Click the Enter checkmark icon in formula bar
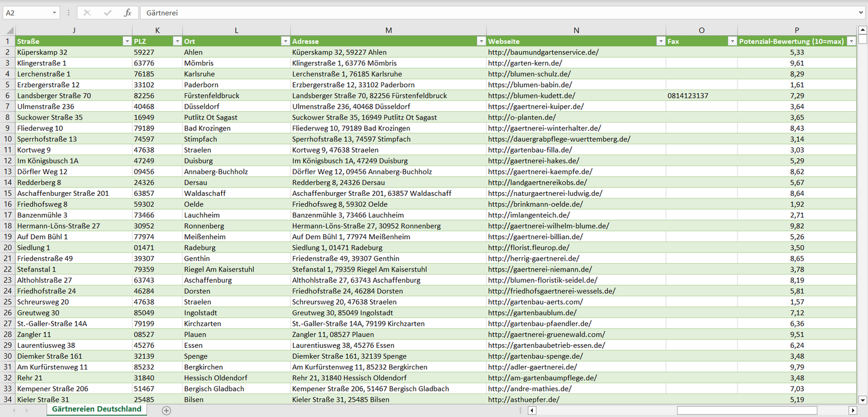The image size is (868, 417). 108,13
